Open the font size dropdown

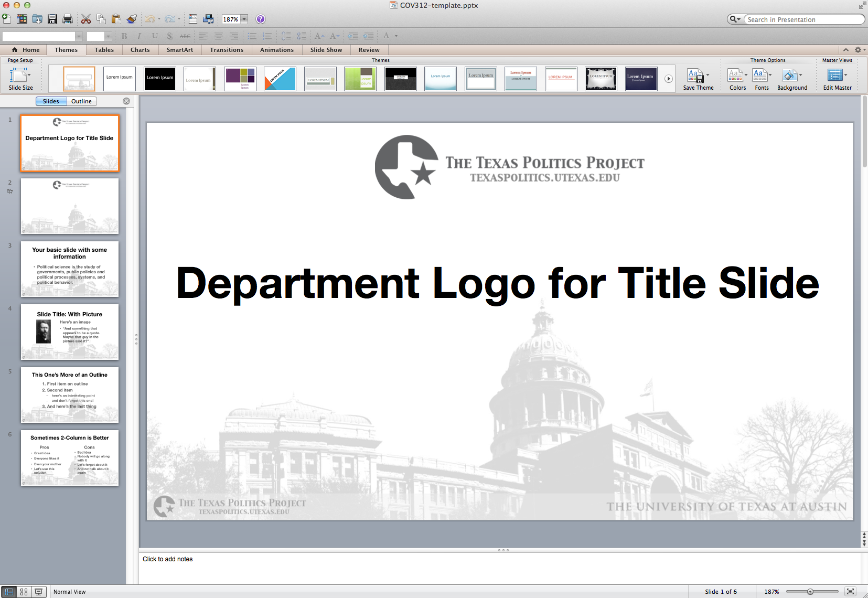[108, 36]
